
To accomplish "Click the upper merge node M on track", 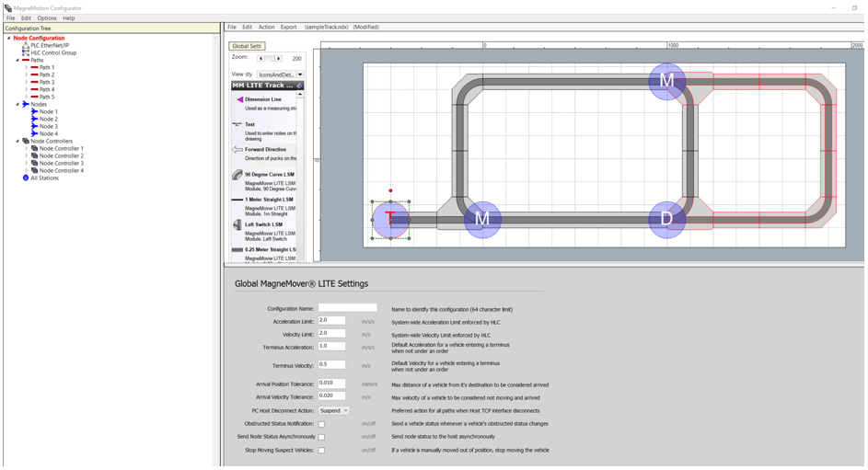I will [x=667, y=81].
